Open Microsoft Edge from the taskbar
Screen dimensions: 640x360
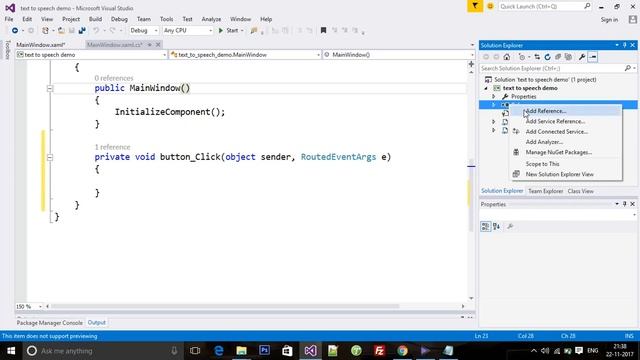pos(219,351)
